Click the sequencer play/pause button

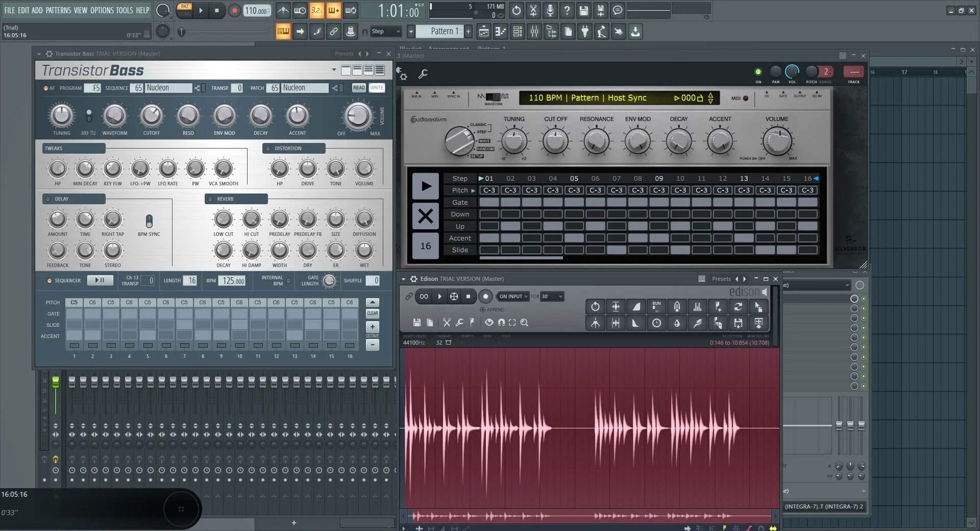click(100, 280)
